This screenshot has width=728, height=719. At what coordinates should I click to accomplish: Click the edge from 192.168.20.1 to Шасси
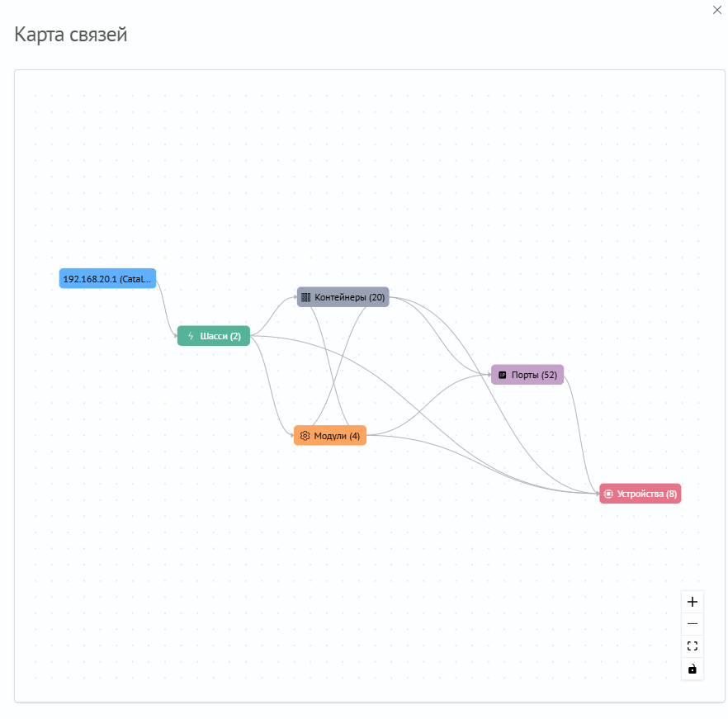tap(165, 306)
